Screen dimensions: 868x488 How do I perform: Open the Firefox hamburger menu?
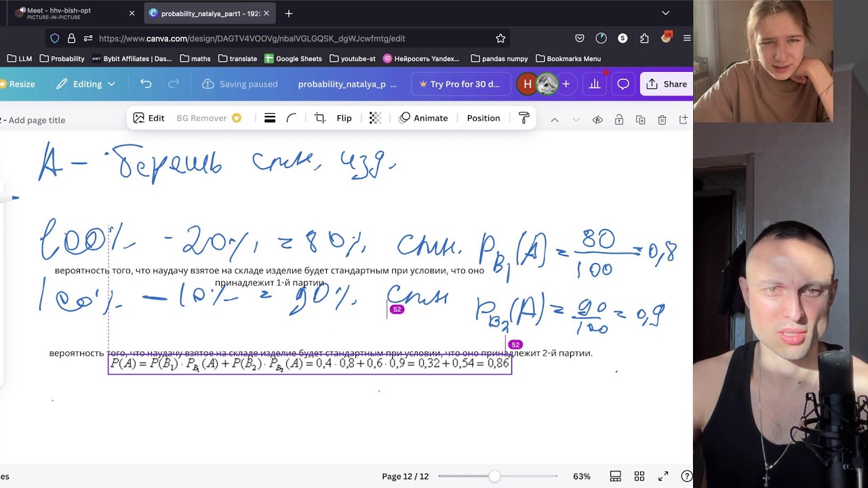pyautogui.click(x=687, y=39)
